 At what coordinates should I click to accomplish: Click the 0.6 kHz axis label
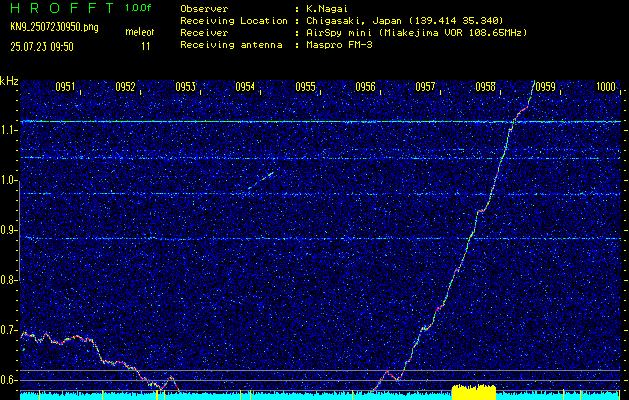pos(9,380)
